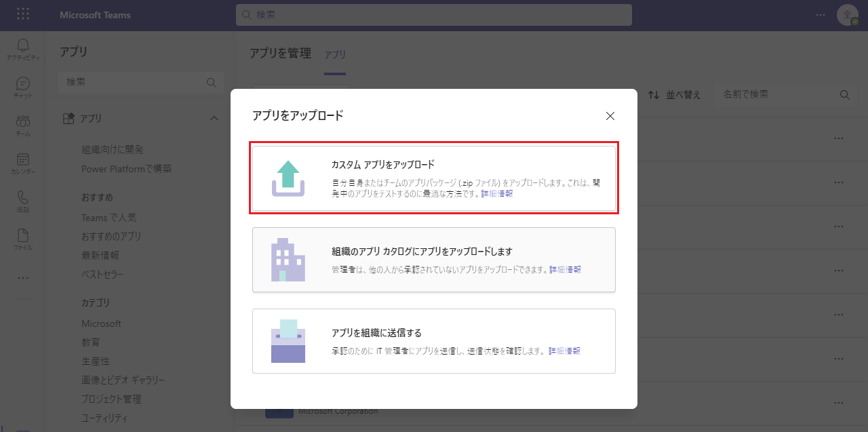Open 詳細情報 link under カスタム アプリ

(x=497, y=194)
